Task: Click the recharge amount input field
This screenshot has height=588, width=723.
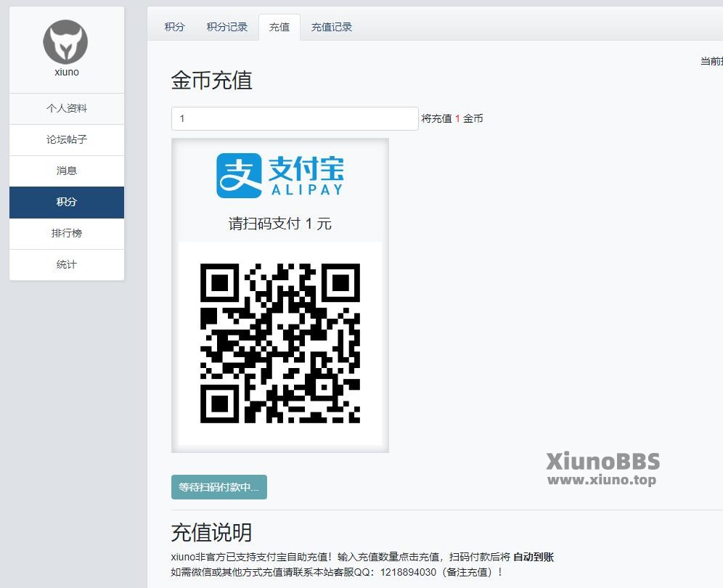Action: [x=295, y=118]
